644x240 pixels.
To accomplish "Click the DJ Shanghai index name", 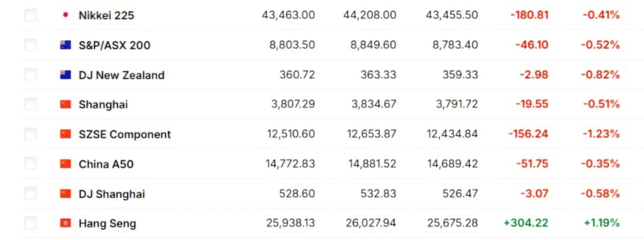I will tap(112, 194).
